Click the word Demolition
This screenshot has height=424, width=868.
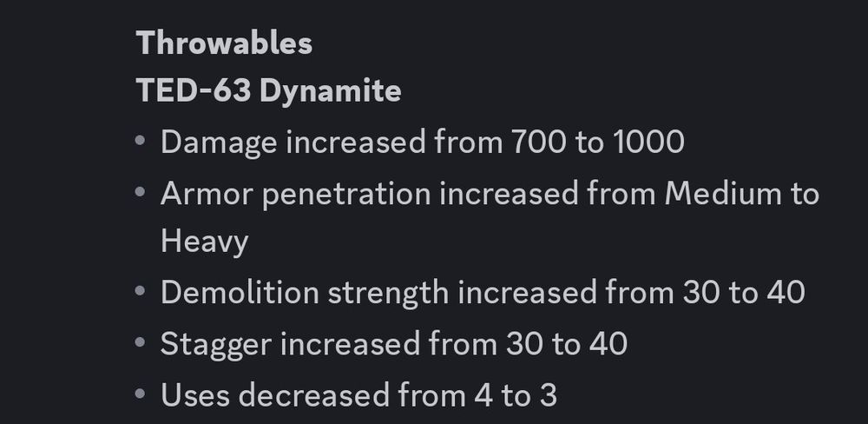(x=240, y=292)
